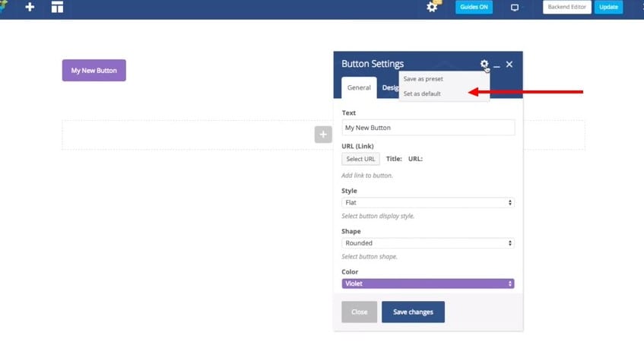Toggle the Guides ON button

coord(474,8)
